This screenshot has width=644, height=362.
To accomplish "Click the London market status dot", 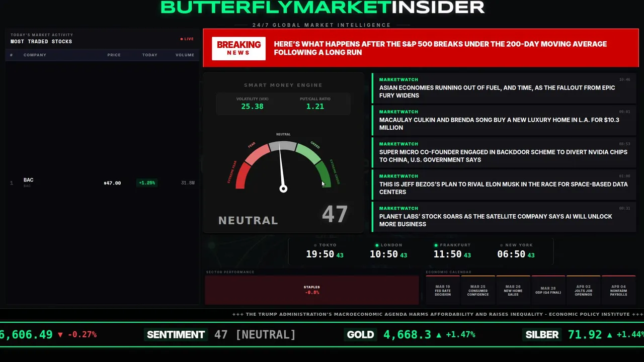I will pyautogui.click(x=377, y=245).
